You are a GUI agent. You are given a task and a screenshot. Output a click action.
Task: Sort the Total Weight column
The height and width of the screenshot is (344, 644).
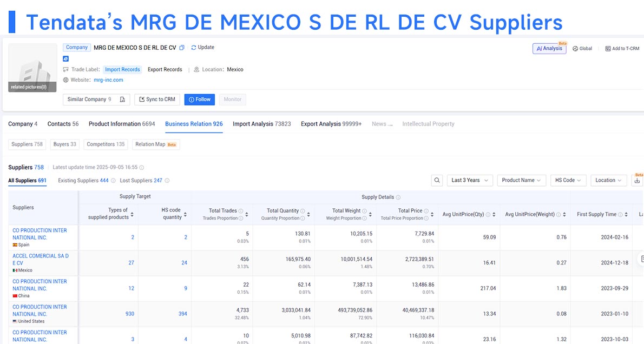(x=370, y=215)
